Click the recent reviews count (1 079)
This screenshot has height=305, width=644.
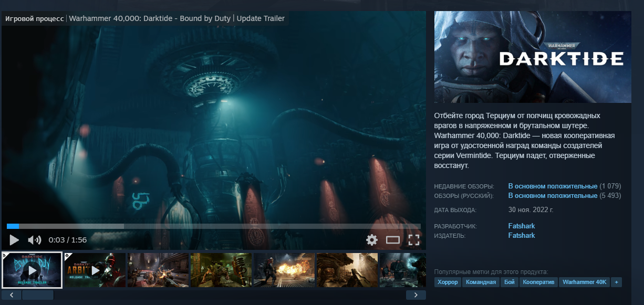(610, 186)
